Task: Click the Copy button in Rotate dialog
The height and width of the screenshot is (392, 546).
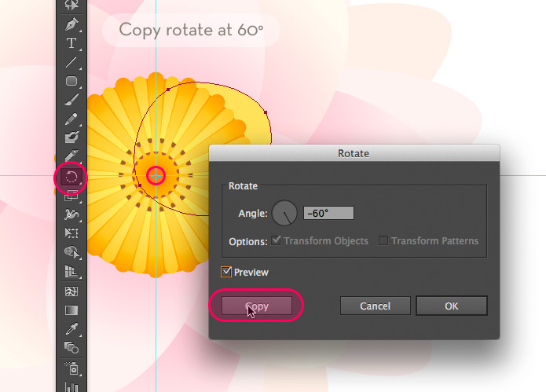Action: [257, 306]
